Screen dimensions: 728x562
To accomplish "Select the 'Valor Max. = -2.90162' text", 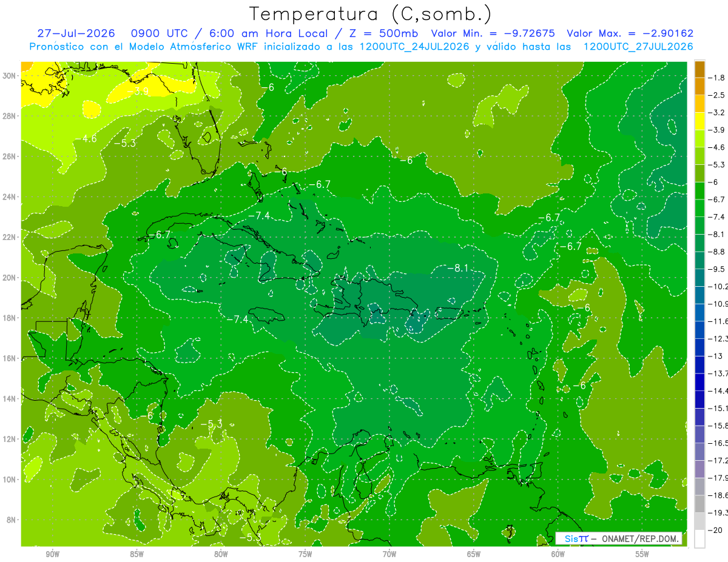I will pos(630,33).
